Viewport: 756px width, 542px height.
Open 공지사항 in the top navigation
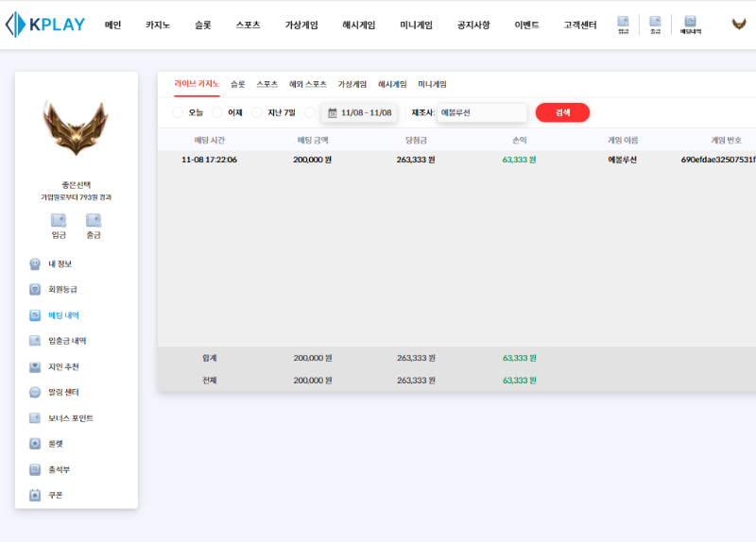pyautogui.click(x=472, y=25)
